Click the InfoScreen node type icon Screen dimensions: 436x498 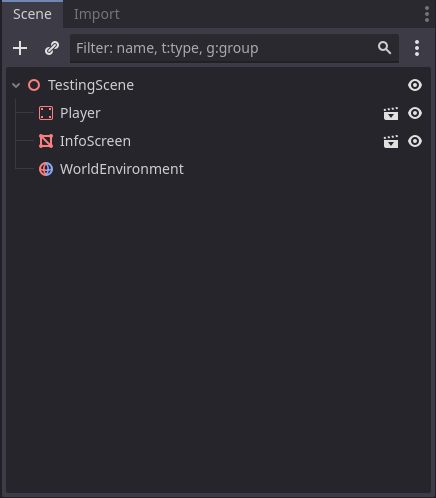click(46, 141)
